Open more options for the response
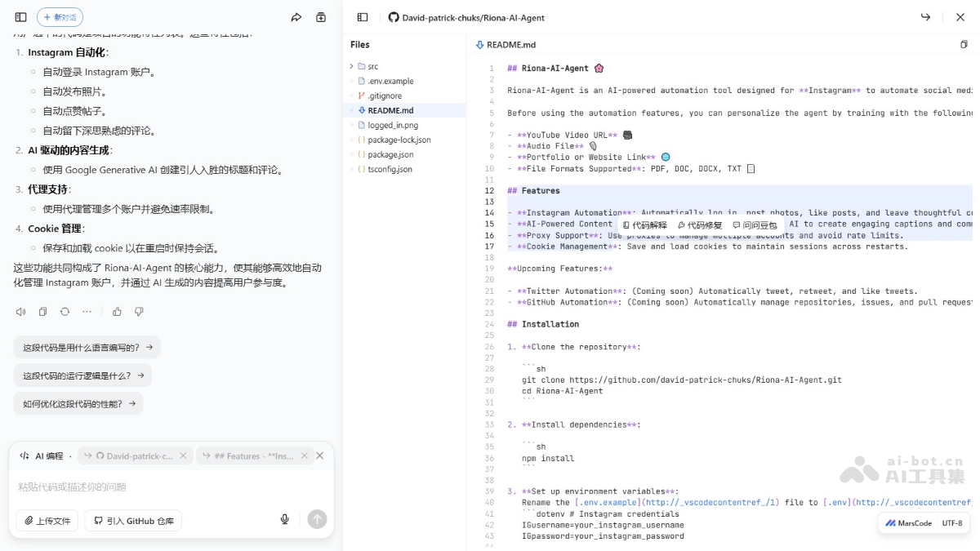 (87, 312)
